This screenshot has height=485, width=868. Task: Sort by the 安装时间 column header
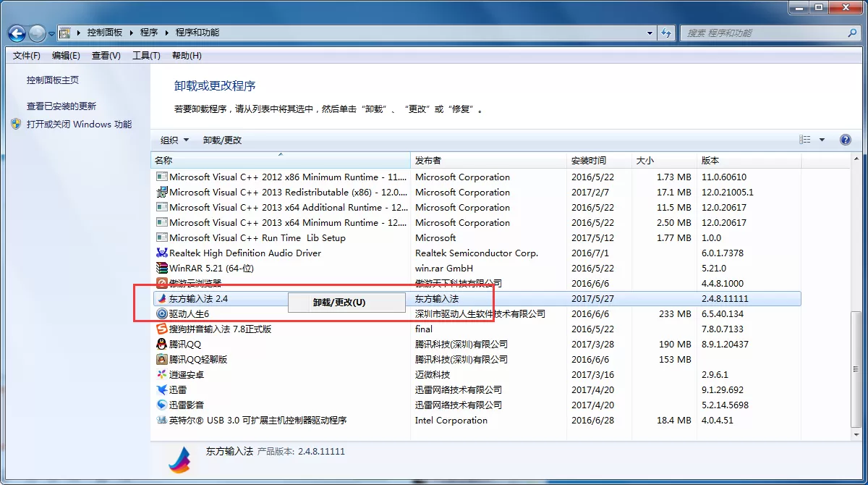(599, 160)
